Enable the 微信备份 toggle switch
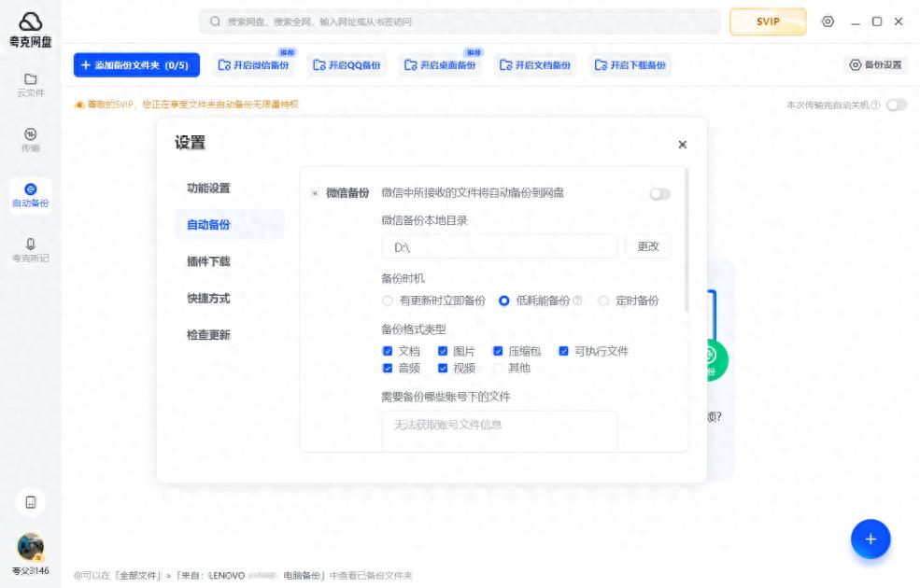The image size is (920, 588). point(659,194)
